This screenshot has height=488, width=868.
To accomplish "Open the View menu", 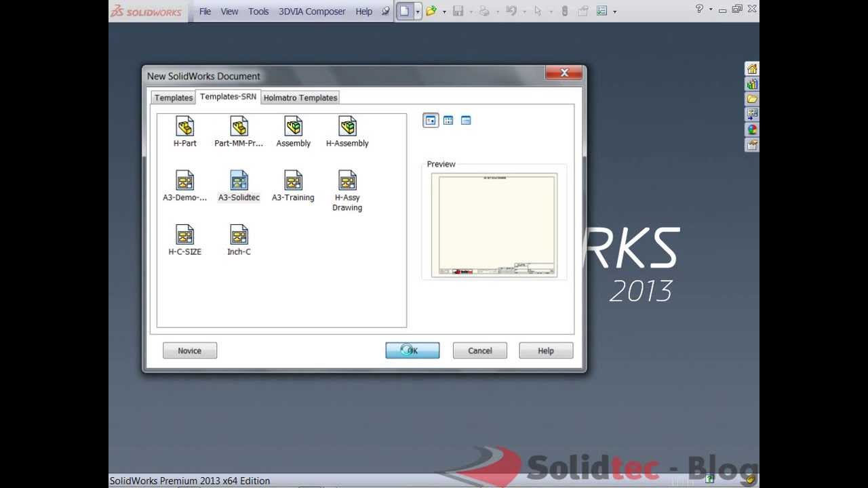I will tap(229, 12).
